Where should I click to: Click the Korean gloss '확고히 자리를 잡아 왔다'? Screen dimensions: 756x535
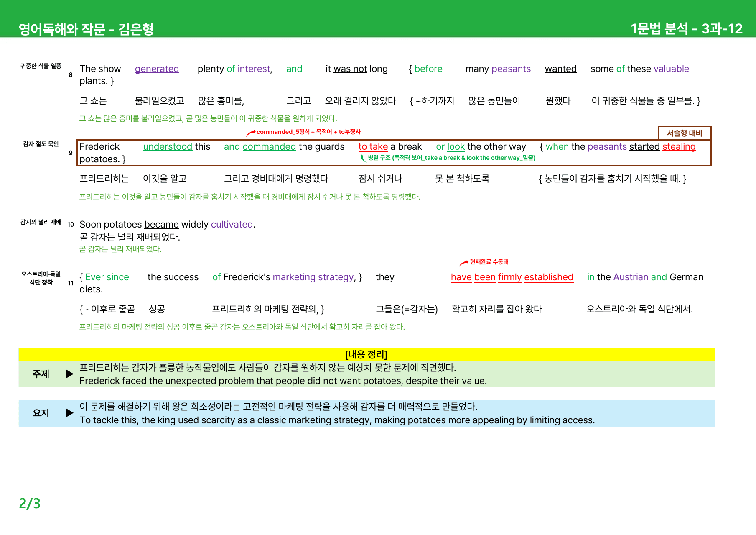(496, 309)
